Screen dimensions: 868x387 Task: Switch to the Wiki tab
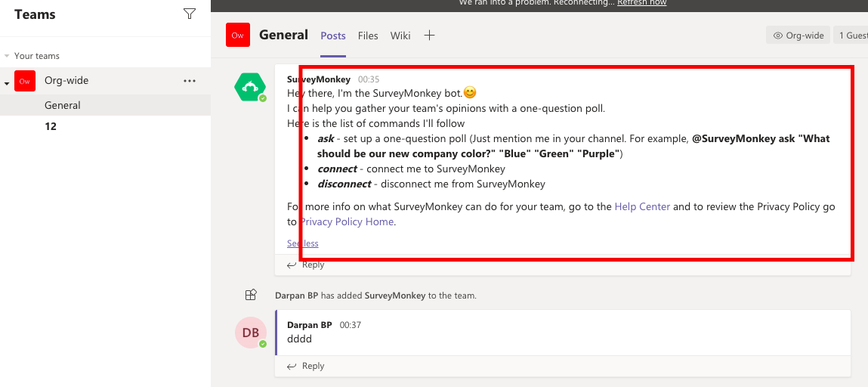click(x=400, y=36)
